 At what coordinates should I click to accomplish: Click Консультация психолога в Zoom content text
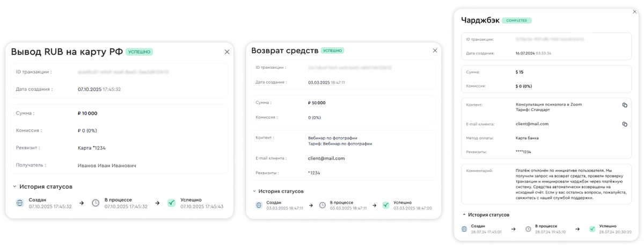[x=548, y=104]
